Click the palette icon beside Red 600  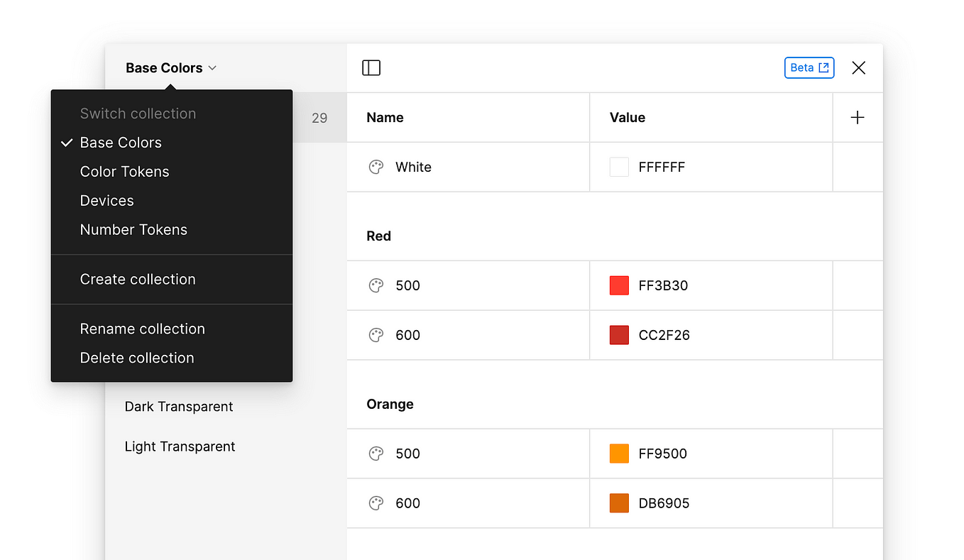(x=376, y=334)
